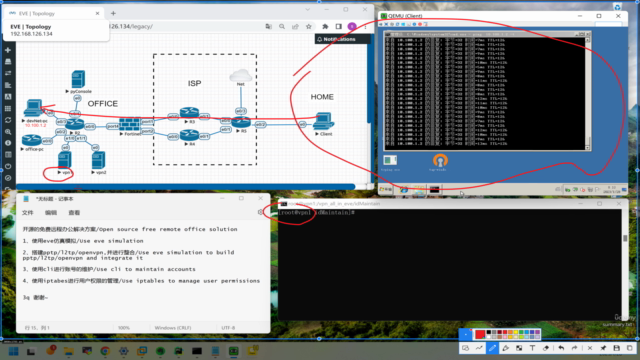Click redo in annotation toolbar
This screenshot has height=360, width=640.
tap(575, 348)
